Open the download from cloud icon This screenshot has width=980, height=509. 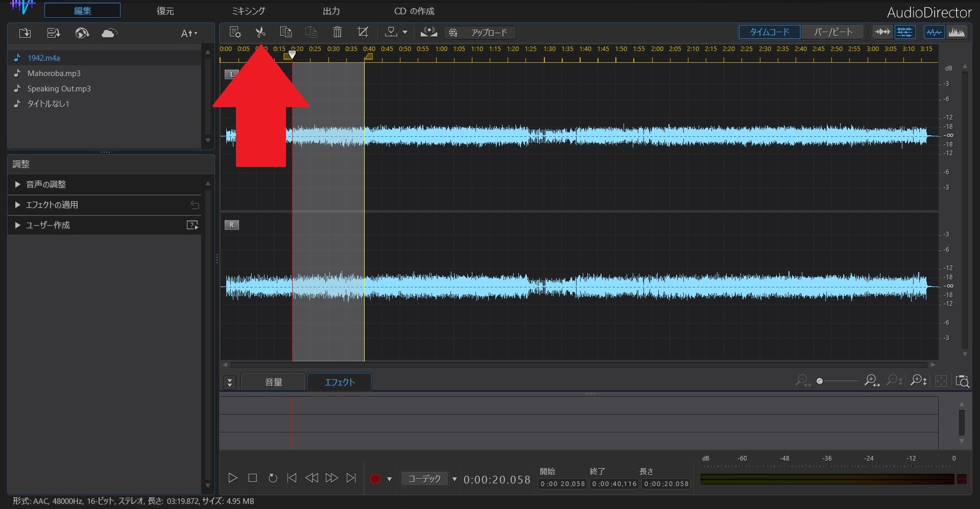pyautogui.click(x=108, y=33)
